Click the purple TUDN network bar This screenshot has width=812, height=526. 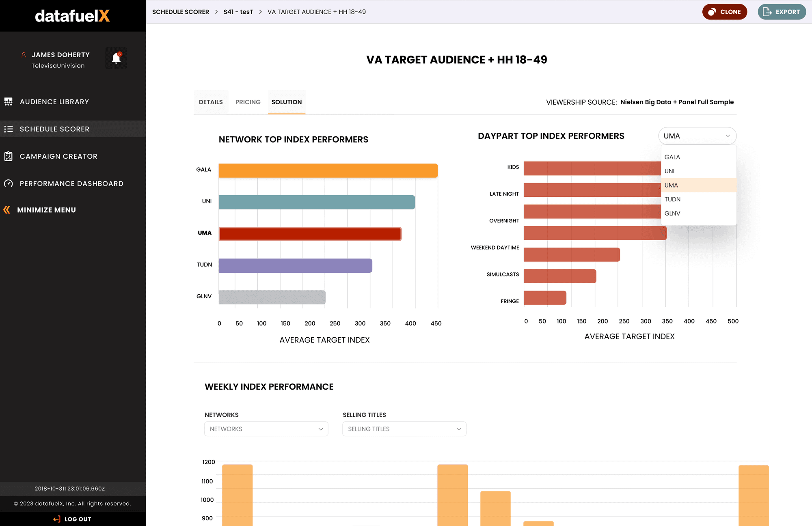[295, 265]
